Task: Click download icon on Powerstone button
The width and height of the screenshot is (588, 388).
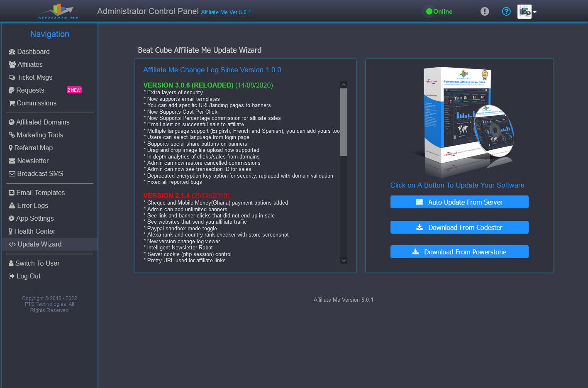Action: pos(415,252)
